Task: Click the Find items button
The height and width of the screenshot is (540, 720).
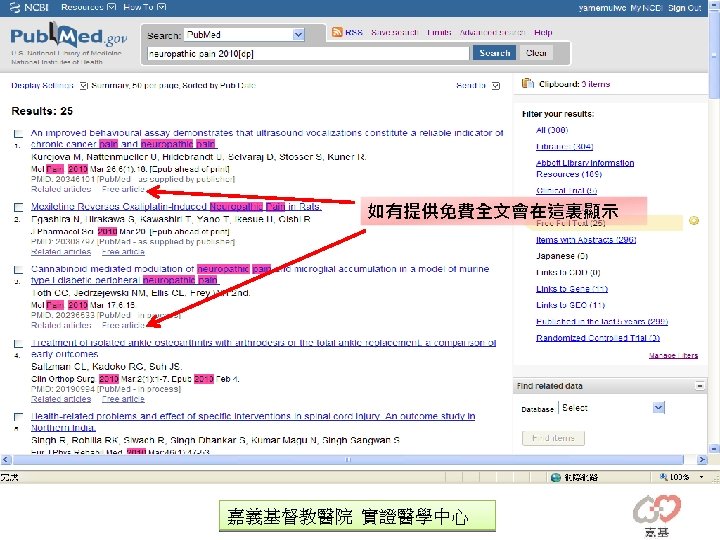Action: (x=553, y=438)
